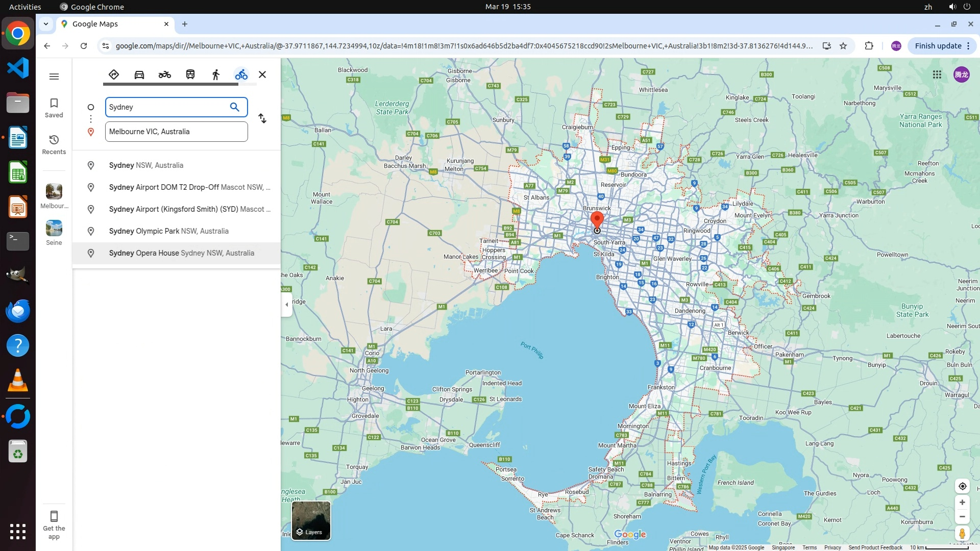Toggle the Layers satellite view thumbnail

pyautogui.click(x=311, y=520)
